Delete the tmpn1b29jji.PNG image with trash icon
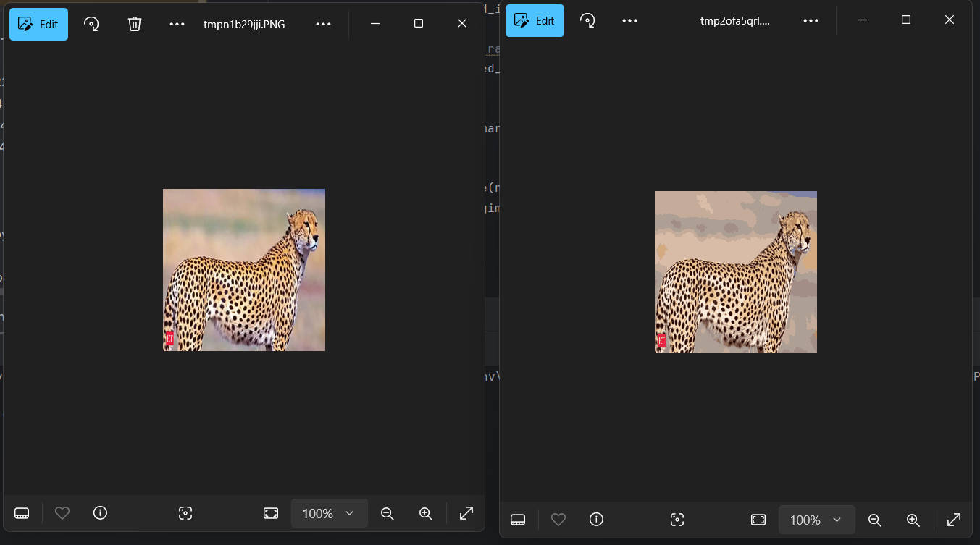This screenshot has width=980, height=545. [x=135, y=24]
